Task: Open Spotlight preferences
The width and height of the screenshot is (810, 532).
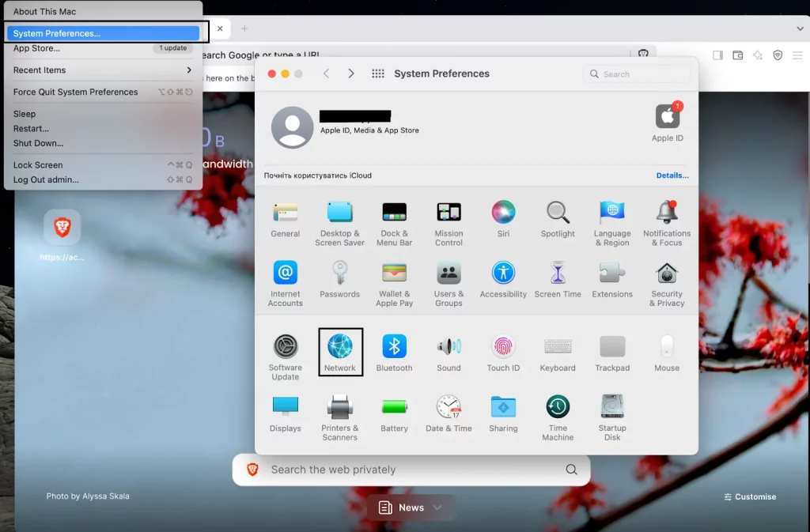Action: [558, 219]
